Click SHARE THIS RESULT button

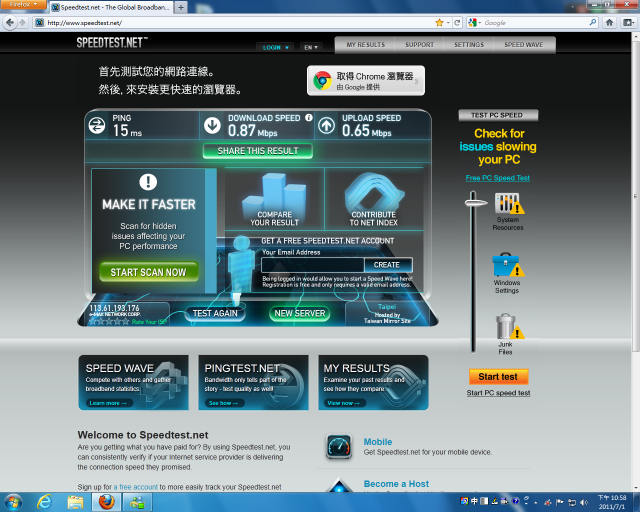click(258, 151)
